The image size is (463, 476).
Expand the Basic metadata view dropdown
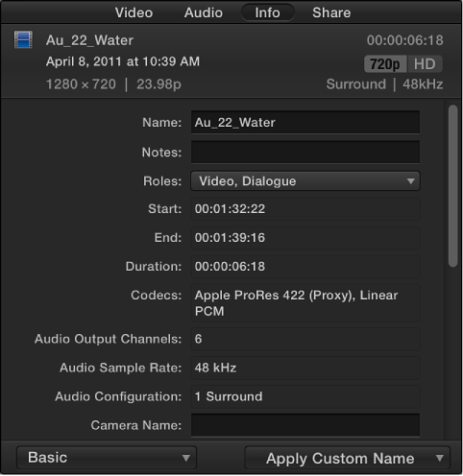click(107, 458)
